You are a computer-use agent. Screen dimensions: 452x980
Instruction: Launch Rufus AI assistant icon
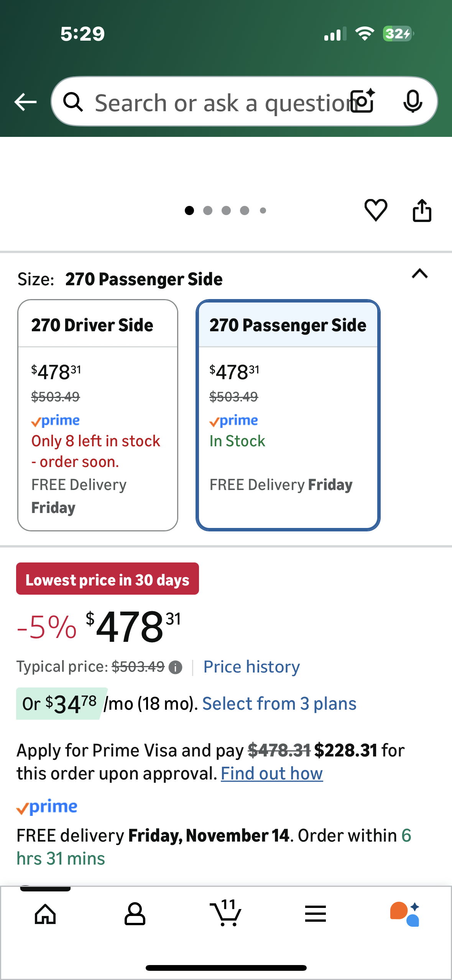coord(405,914)
